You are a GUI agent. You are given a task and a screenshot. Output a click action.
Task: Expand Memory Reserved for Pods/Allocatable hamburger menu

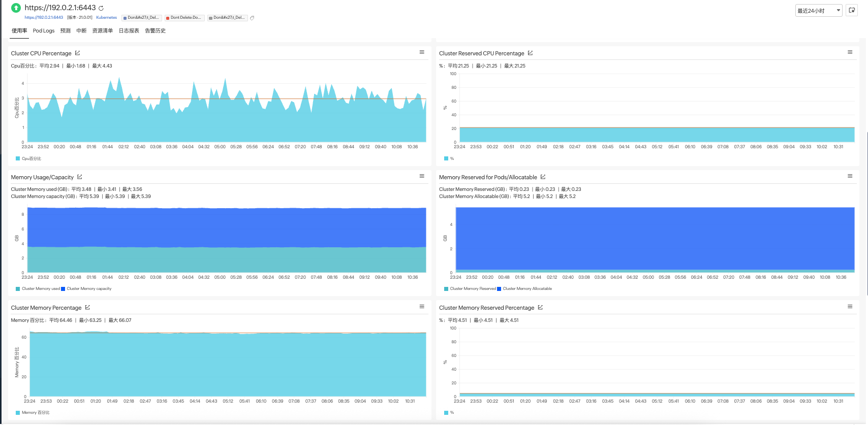point(850,176)
